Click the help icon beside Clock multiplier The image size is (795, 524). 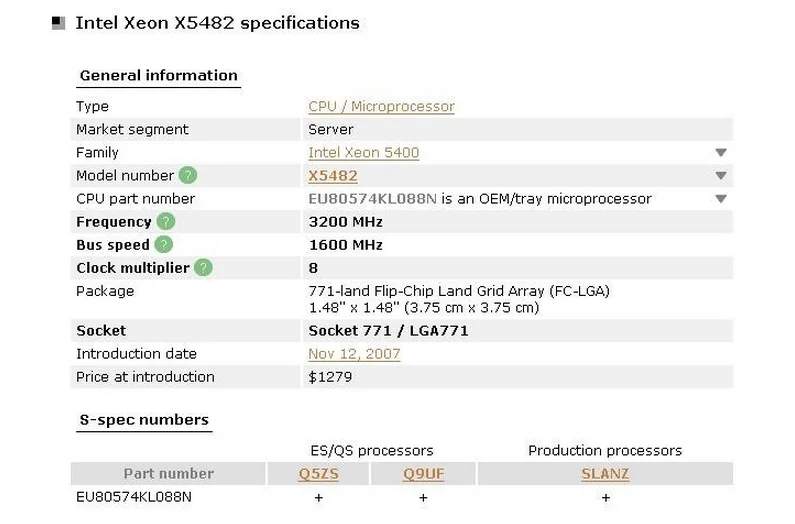[x=204, y=268]
